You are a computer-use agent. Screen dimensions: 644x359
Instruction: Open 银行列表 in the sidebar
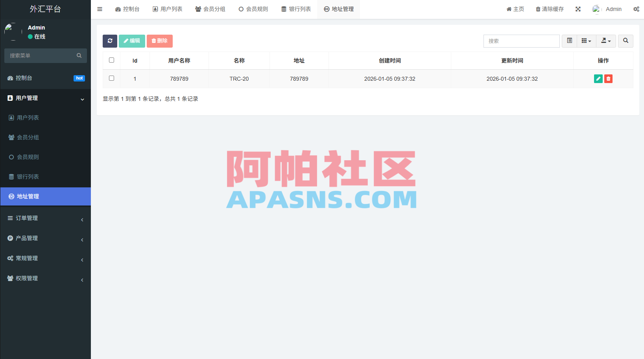[46, 177]
